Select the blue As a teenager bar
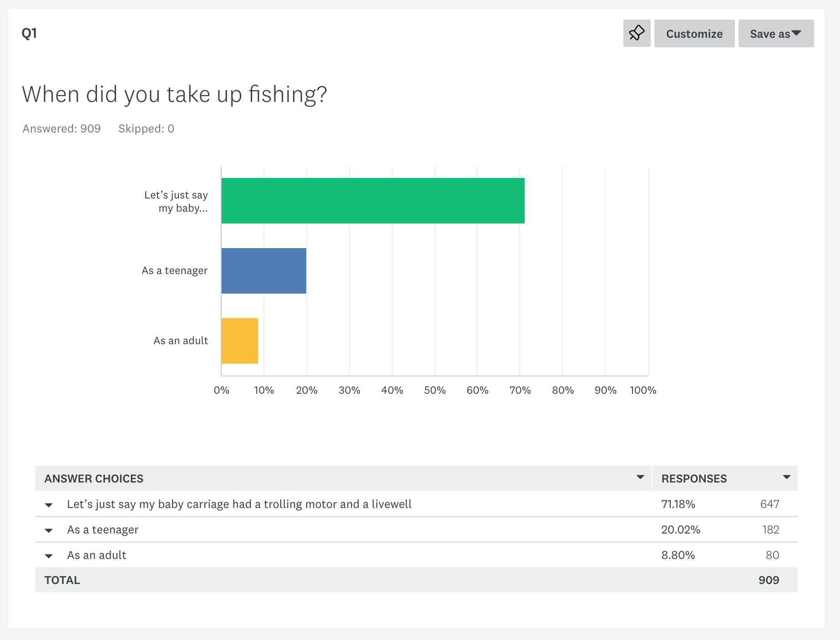This screenshot has width=840, height=640. click(264, 271)
